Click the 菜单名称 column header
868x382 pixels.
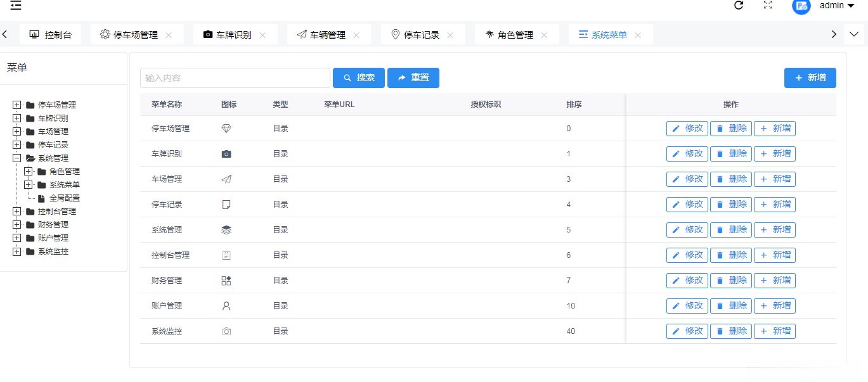click(x=167, y=105)
